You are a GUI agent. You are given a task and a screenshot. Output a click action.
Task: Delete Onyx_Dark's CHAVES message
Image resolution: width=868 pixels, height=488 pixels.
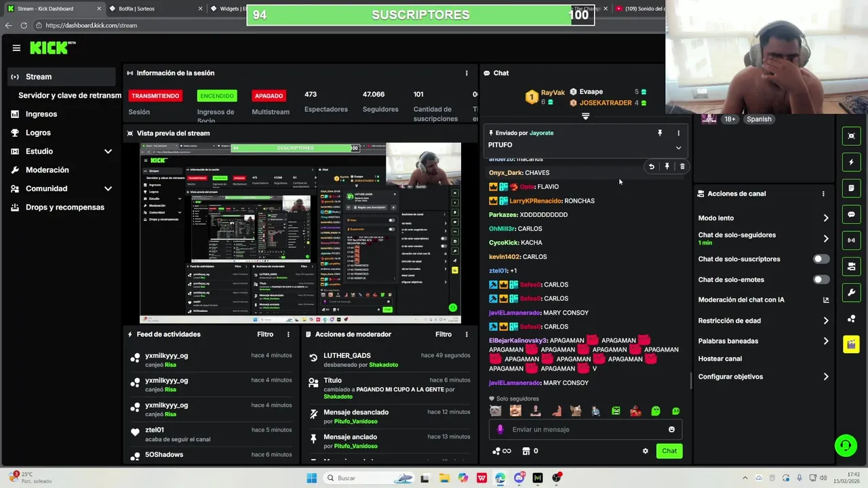[682, 166]
